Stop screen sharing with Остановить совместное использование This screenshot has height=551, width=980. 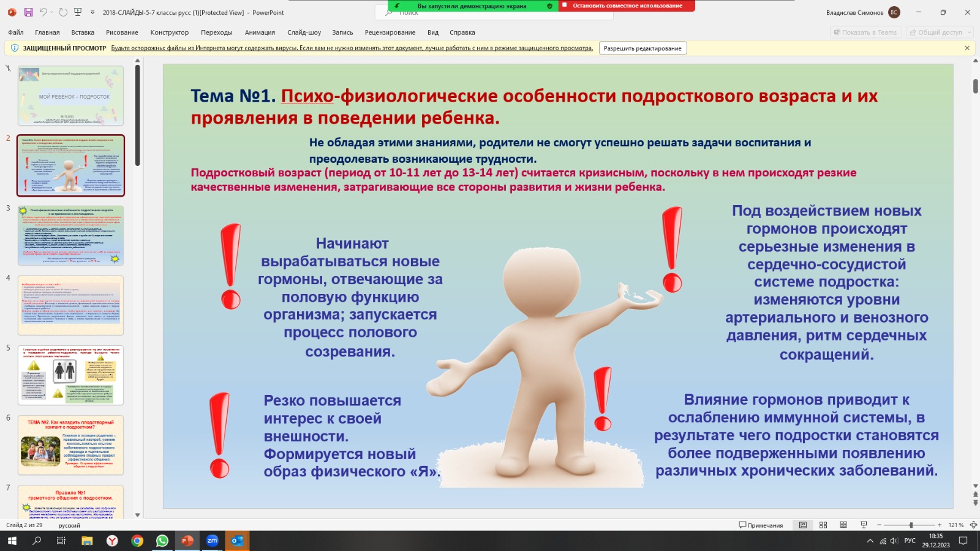click(627, 6)
